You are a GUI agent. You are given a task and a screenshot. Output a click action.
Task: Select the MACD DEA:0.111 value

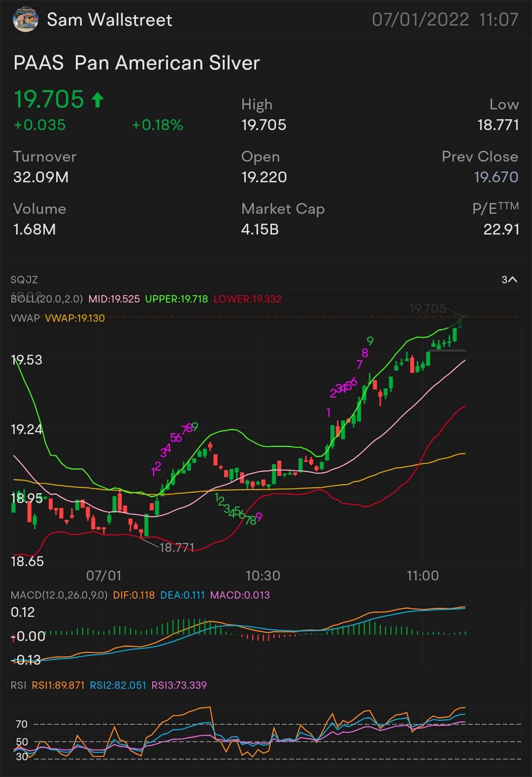(182, 595)
